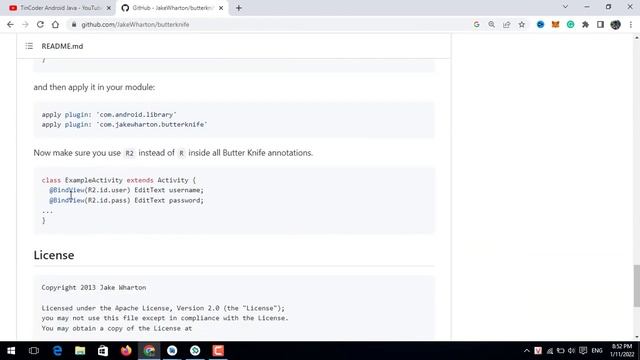640x360 pixels.
Task: Toggle the browser side panel
Action: click(600, 24)
